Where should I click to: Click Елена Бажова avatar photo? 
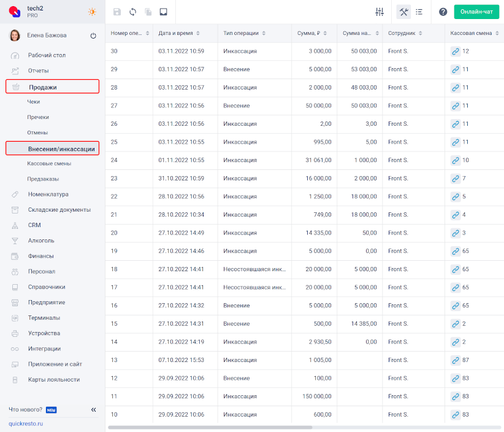(15, 36)
